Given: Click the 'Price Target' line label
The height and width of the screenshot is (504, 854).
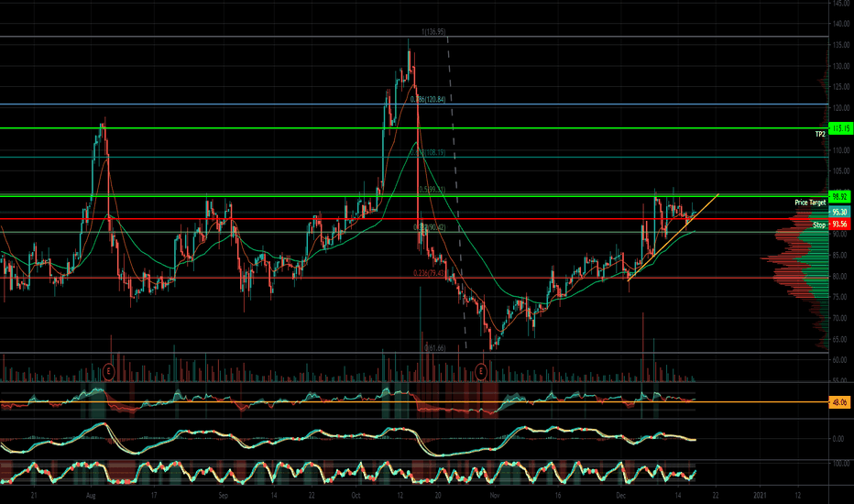Looking at the screenshot, I should [810, 203].
